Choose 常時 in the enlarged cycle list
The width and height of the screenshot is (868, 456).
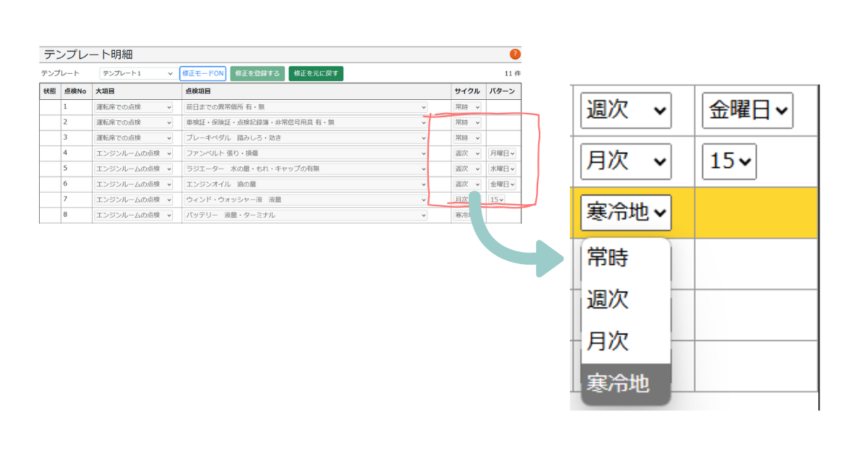coord(608,258)
